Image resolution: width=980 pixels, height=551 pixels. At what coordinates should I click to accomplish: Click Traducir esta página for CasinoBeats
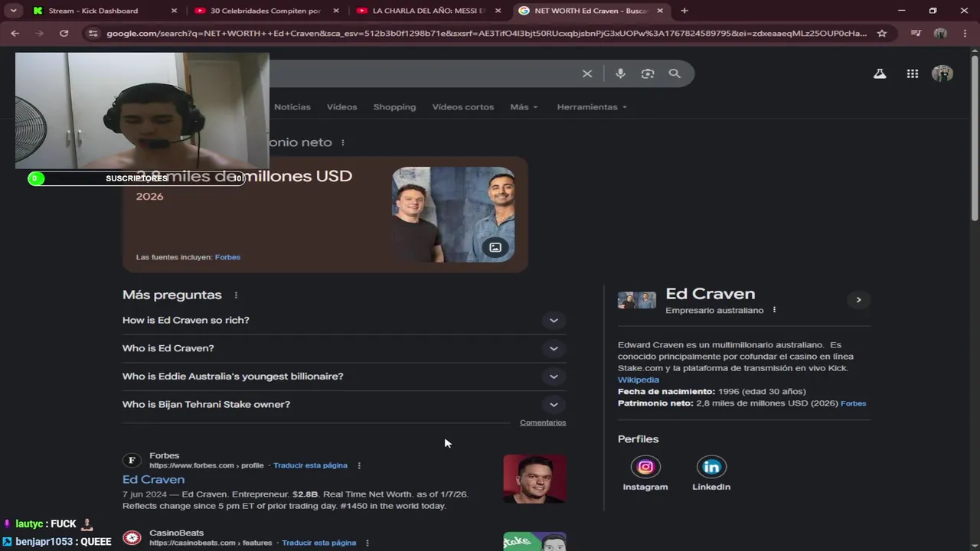(318, 543)
